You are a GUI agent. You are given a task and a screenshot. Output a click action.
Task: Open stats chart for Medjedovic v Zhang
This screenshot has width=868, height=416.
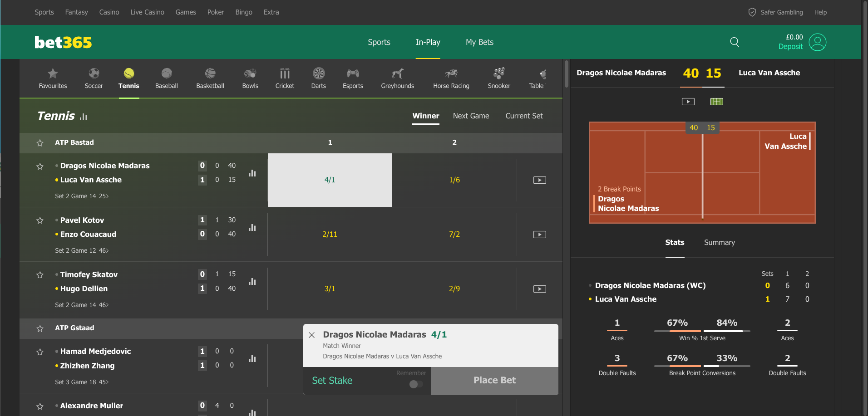(252, 358)
